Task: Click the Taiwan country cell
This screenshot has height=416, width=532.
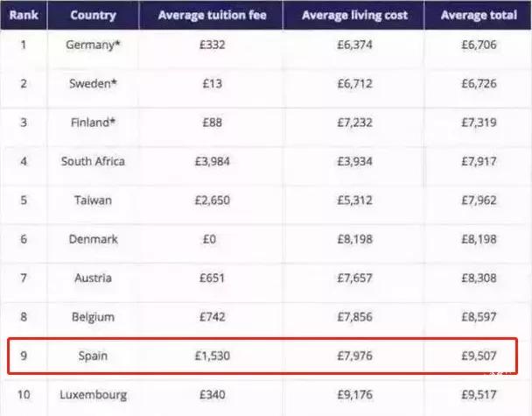Action: [x=93, y=200]
